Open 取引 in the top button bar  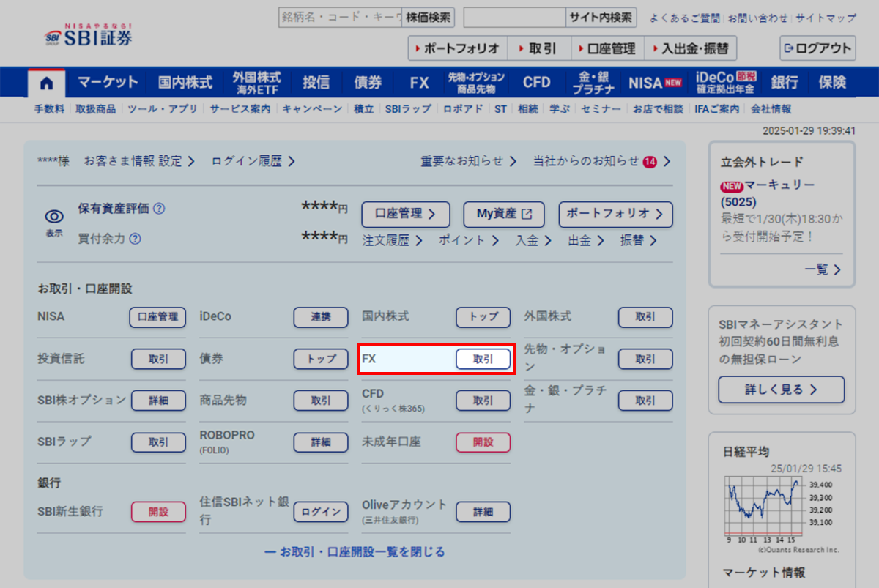pyautogui.click(x=538, y=48)
